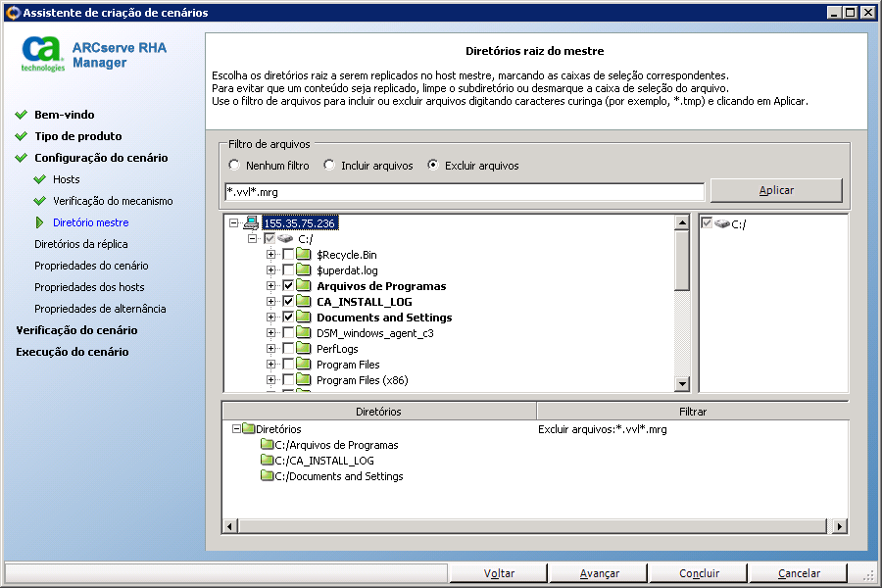Select the Nenhum filtro radio button
The height and width of the screenshot is (588, 882).
coord(234,165)
